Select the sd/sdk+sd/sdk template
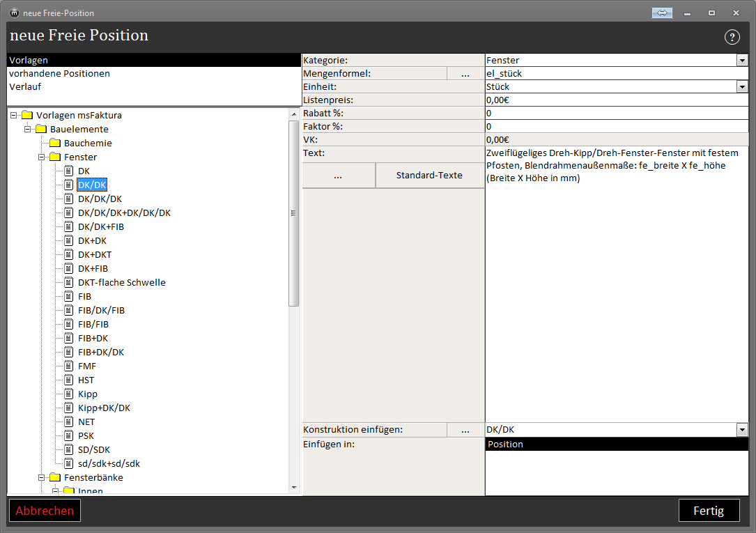Viewport: 756px width, 533px height. pos(109,463)
